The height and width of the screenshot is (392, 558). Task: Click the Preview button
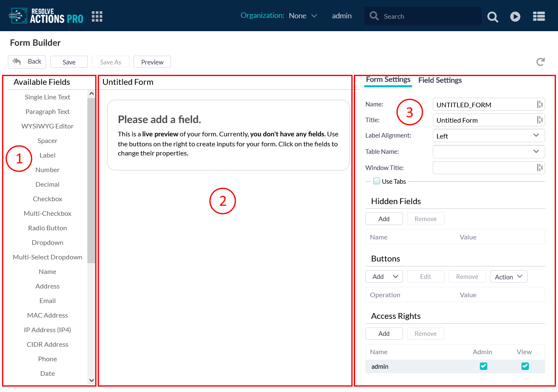tap(152, 62)
